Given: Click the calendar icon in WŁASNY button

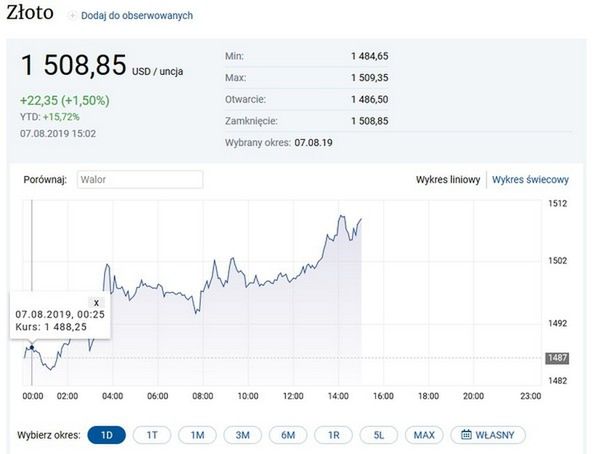Looking at the screenshot, I should pos(467,435).
